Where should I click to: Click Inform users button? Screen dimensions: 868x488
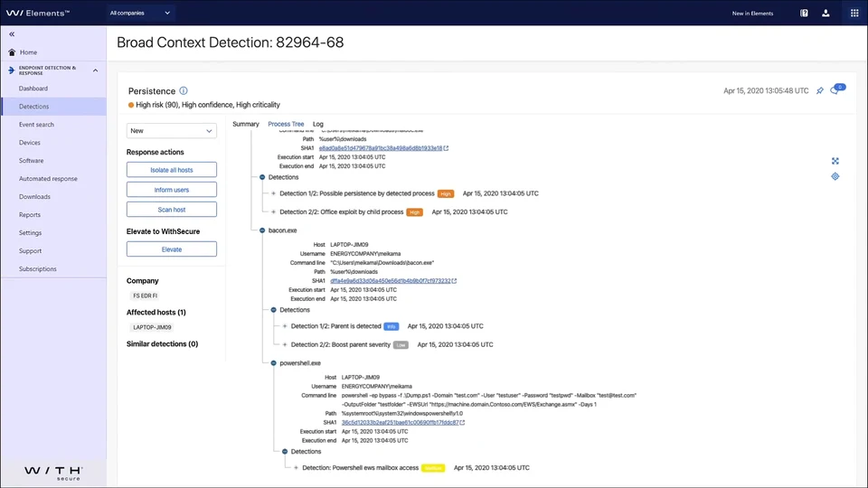[172, 190]
